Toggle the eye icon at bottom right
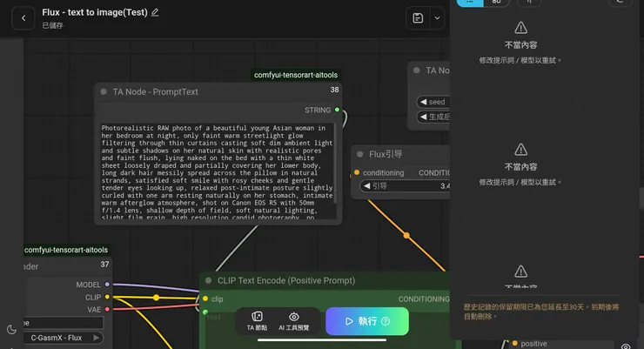 [625, 346]
